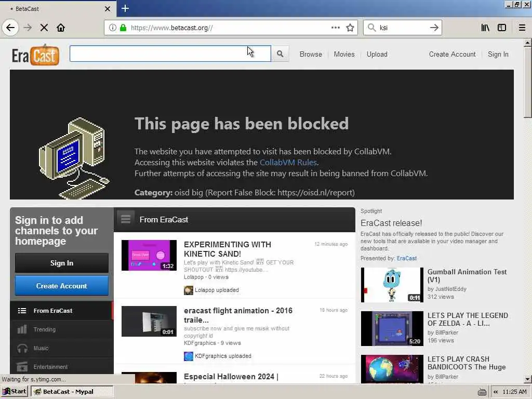This screenshot has height=399, width=532.
Task: Click the Legend of Zelda video thumbnail
Action: tap(392, 328)
